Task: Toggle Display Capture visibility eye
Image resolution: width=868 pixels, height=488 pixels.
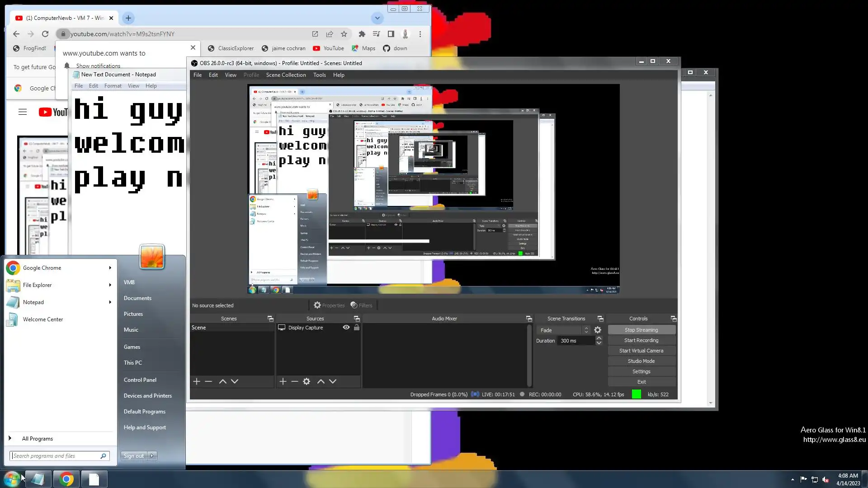Action: (346, 328)
